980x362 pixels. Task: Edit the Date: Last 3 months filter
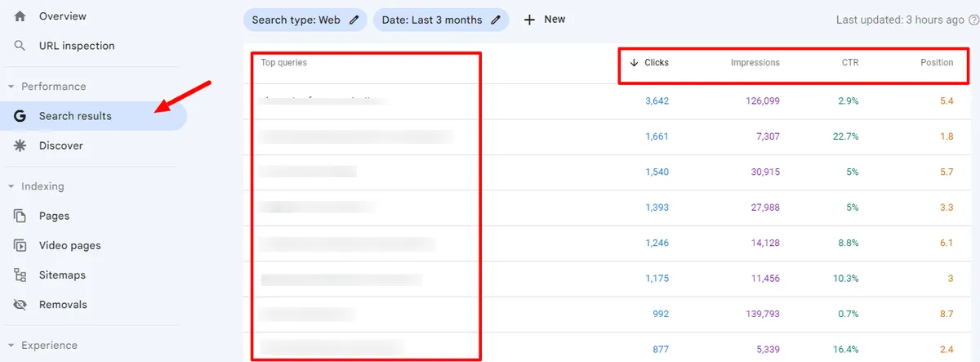click(441, 20)
